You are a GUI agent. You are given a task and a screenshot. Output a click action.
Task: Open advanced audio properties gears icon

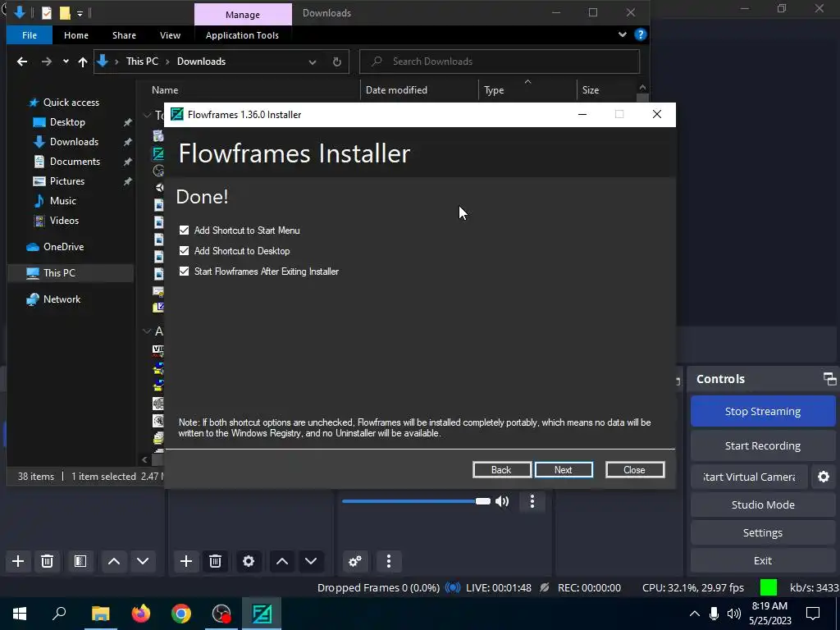pos(354,561)
